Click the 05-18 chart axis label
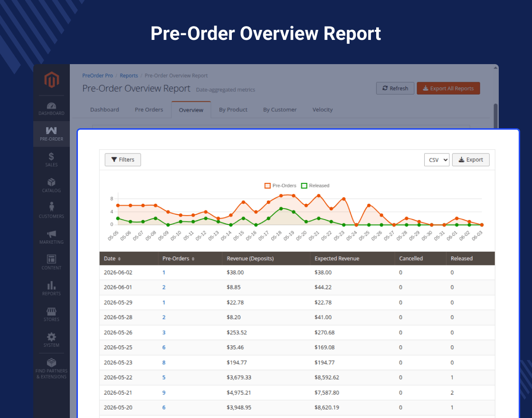 click(276, 236)
